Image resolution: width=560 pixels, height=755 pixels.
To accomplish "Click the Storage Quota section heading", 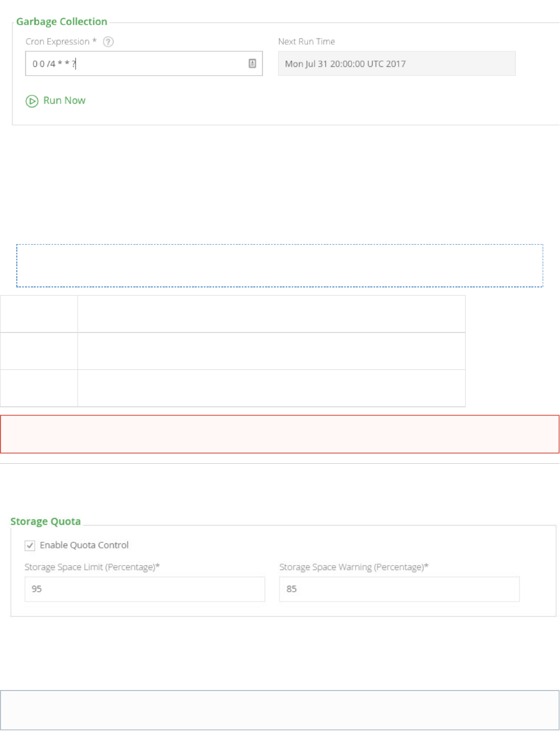I will pyautogui.click(x=46, y=521).
